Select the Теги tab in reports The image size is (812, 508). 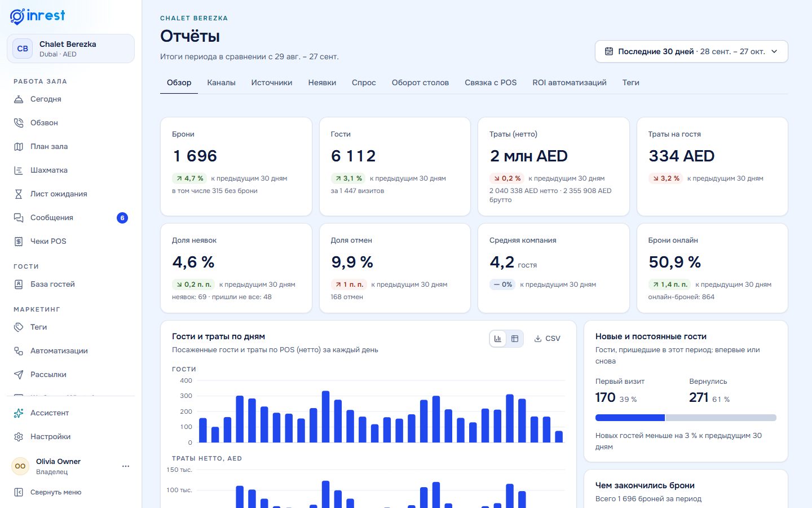pos(630,82)
